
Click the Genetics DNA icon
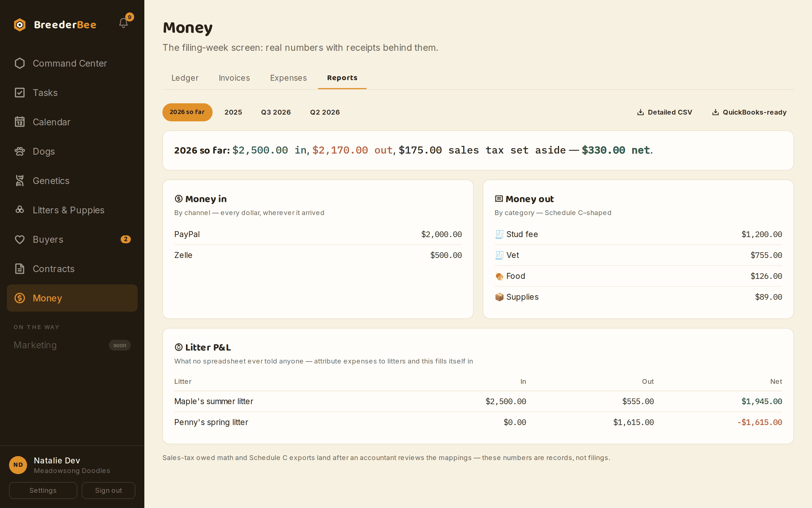coord(20,181)
